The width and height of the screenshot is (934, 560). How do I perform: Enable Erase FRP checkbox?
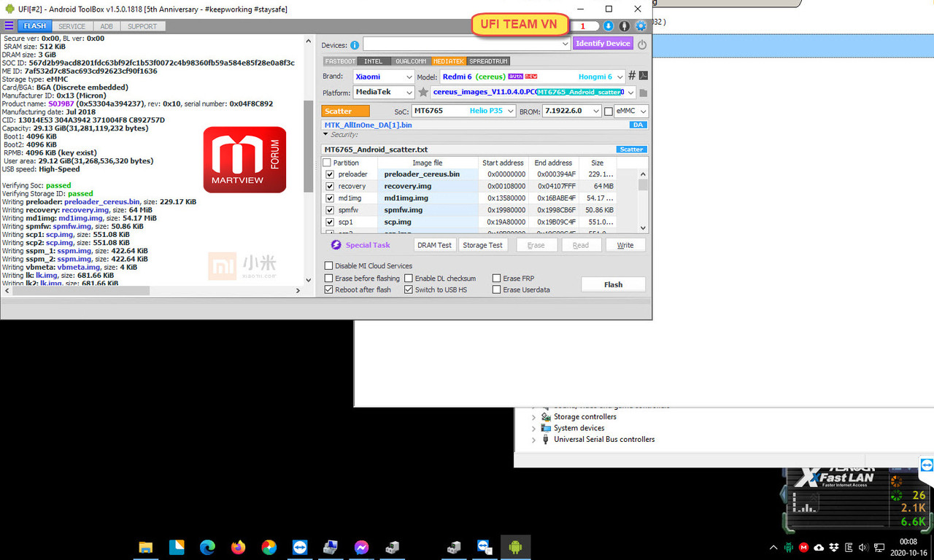tap(496, 279)
